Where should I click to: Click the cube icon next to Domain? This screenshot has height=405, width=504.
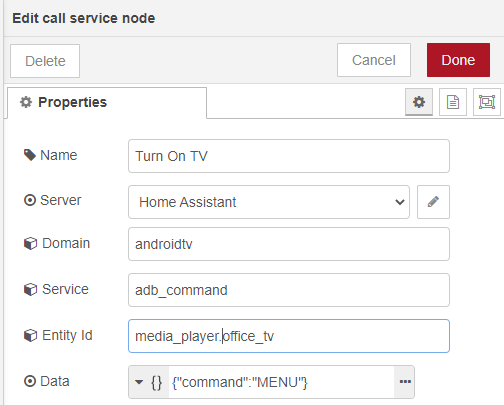tap(30, 243)
